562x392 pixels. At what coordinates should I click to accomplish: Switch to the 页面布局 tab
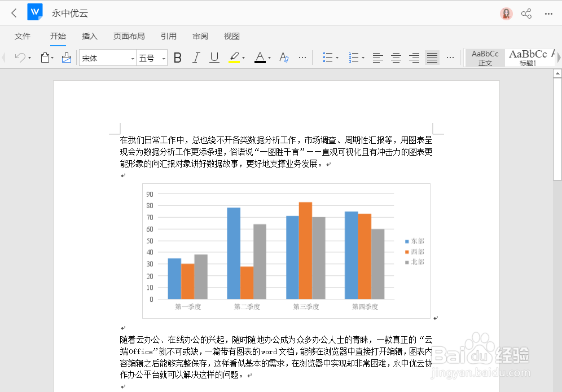(x=129, y=36)
